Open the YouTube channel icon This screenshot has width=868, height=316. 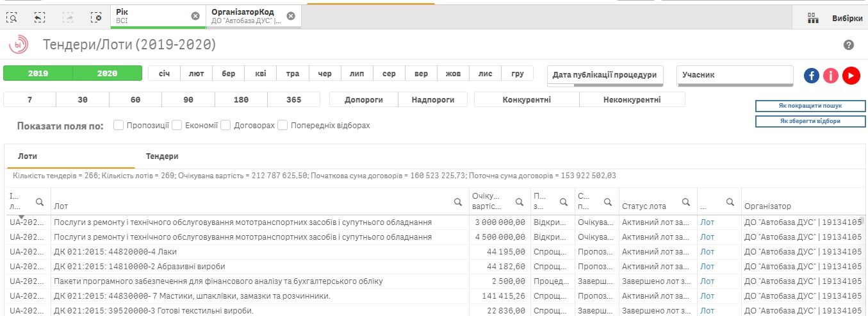pyautogui.click(x=851, y=75)
